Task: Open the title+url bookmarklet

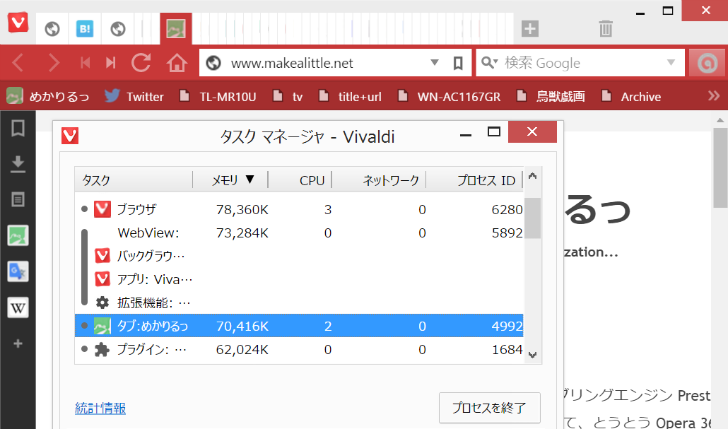Action: tap(351, 96)
